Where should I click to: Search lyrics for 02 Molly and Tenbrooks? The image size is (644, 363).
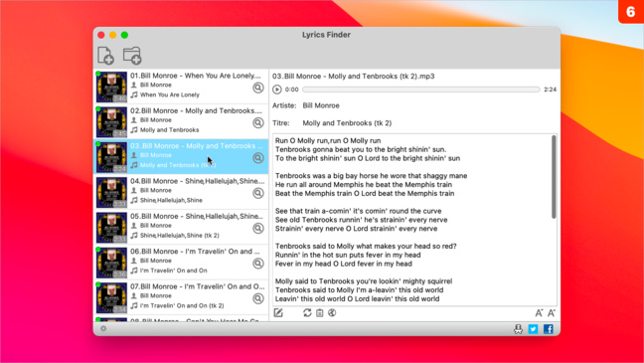[258, 122]
